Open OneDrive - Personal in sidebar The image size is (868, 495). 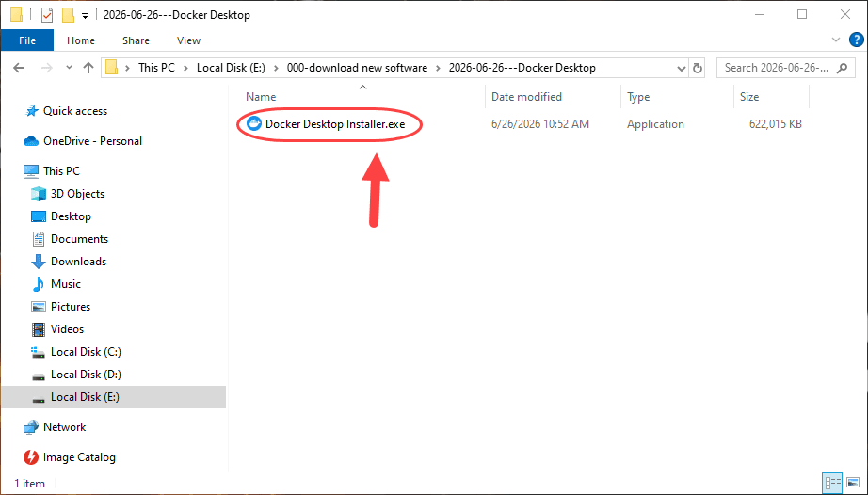tap(92, 141)
